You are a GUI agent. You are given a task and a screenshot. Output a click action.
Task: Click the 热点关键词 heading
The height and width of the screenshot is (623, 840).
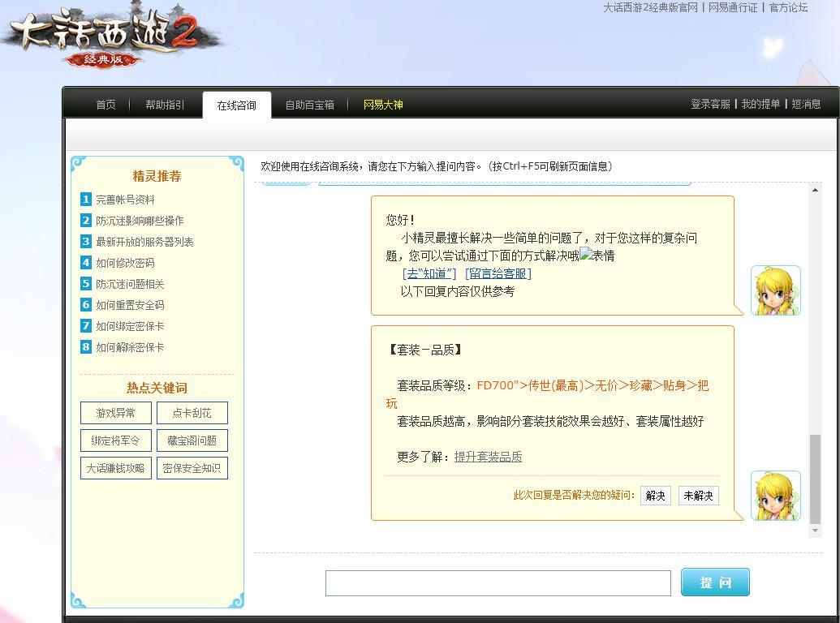coord(157,388)
